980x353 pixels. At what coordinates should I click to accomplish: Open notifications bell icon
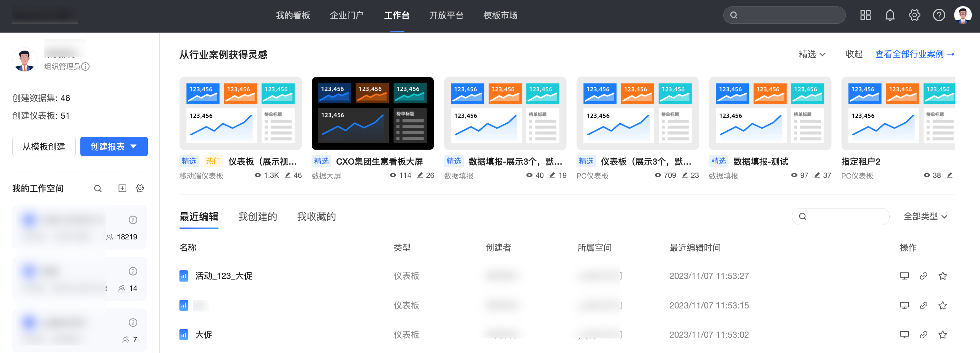coord(890,15)
